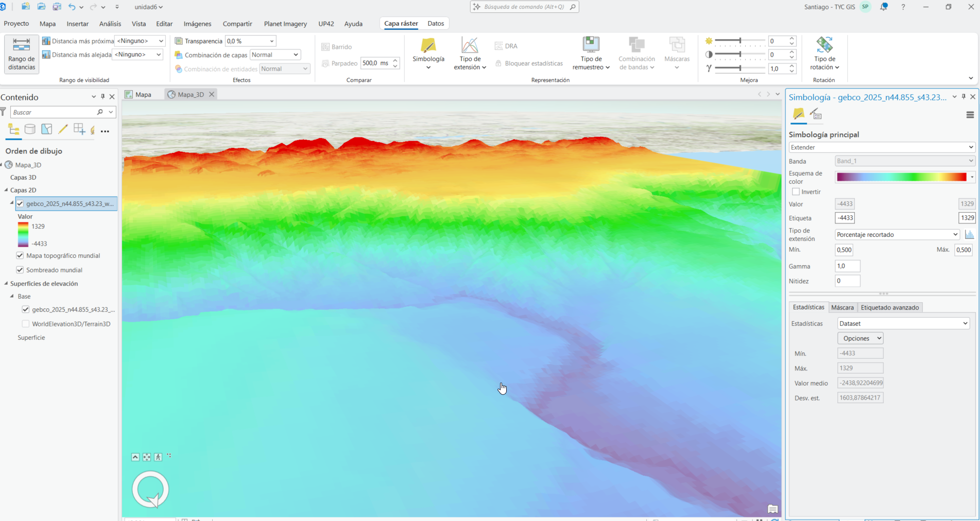This screenshot has width=980, height=521.
Task: Expand the Combinación de capas dropdown
Action: tap(275, 55)
